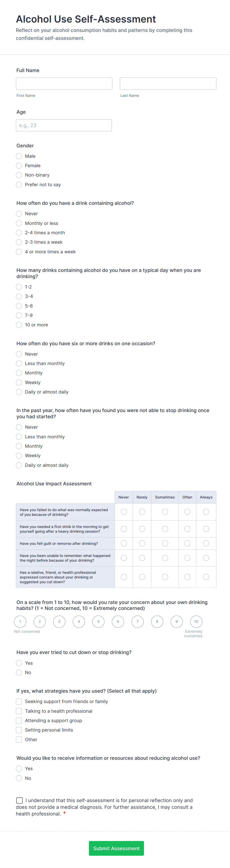Rate concern level as 7 on the scale
Viewport: 230px width, 868px height.
point(138,622)
